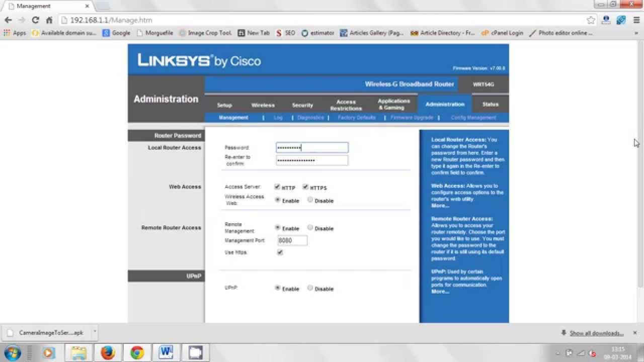Expand the bookmarks overflow chevron
The height and width of the screenshot is (362, 644).
(x=636, y=33)
